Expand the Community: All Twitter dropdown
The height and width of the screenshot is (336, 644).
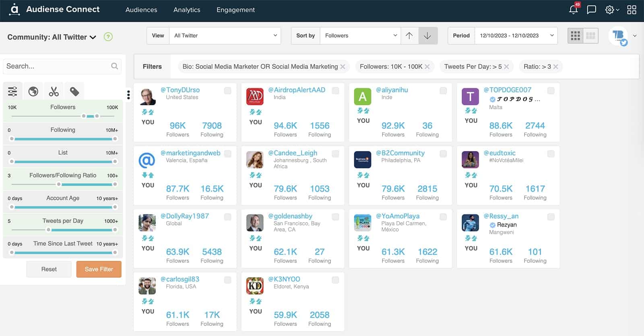[x=52, y=37]
